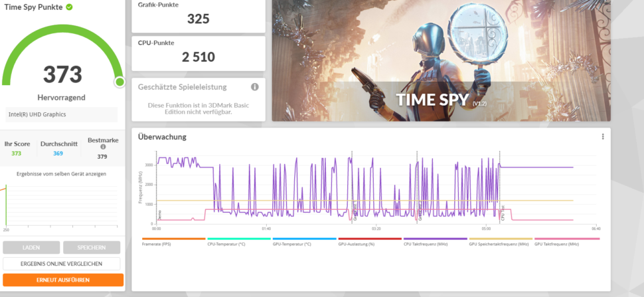Click the Hervorragend rating text
The height and width of the screenshot is (297, 644).
[61, 98]
